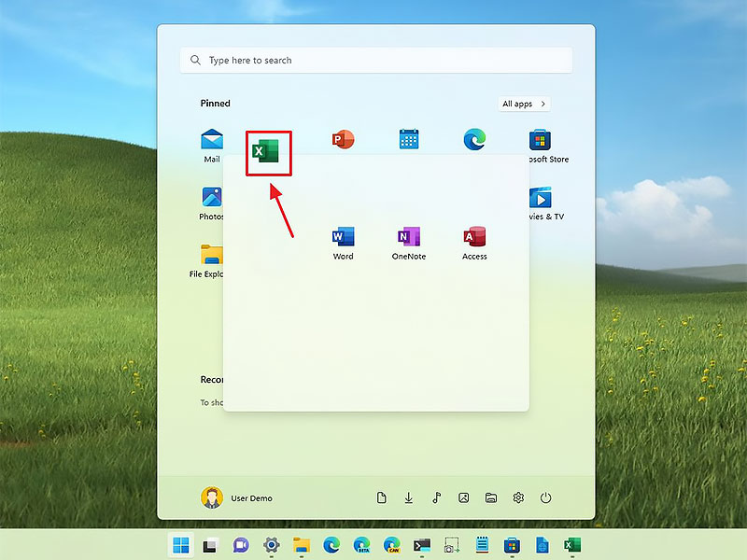The height and width of the screenshot is (560, 747).
Task: Launch Word from the pinned folder
Action: pos(343,244)
